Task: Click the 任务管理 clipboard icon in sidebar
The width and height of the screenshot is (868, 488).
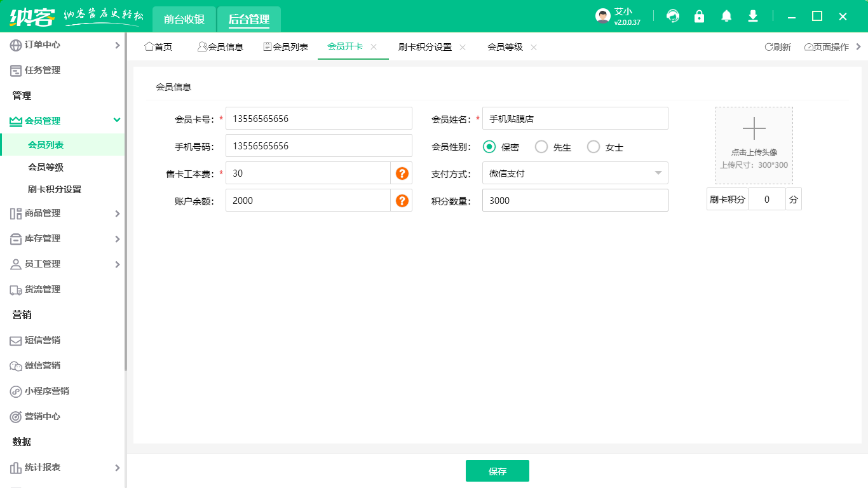Action: pos(15,70)
